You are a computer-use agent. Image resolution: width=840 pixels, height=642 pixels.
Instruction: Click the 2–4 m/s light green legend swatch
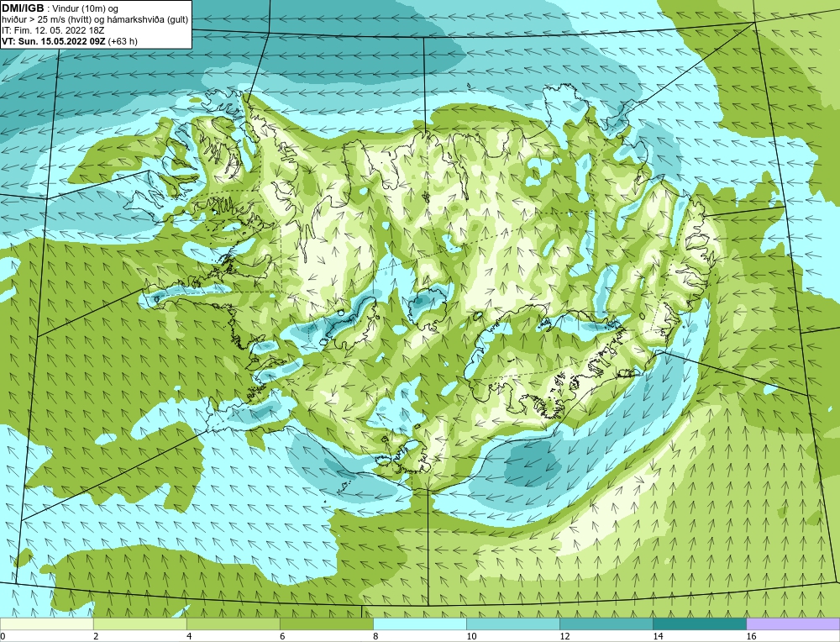tap(139, 624)
